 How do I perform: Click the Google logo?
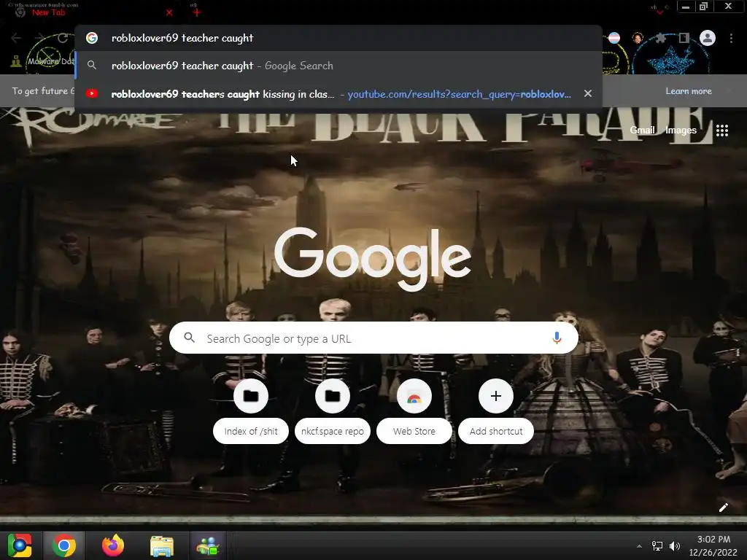pos(373,258)
